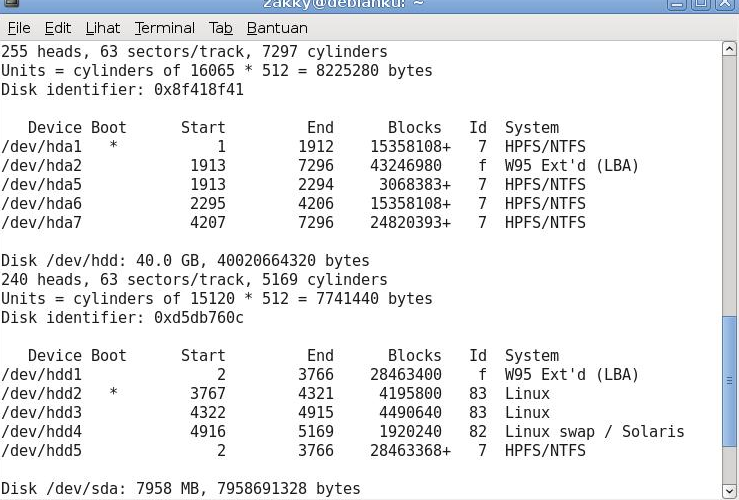Click the '7297 cylinders' text

point(325,51)
